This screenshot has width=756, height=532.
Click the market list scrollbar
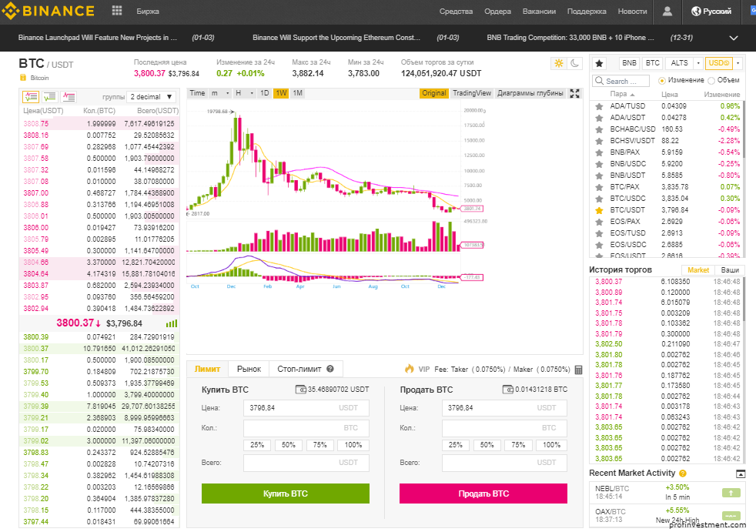click(743, 129)
